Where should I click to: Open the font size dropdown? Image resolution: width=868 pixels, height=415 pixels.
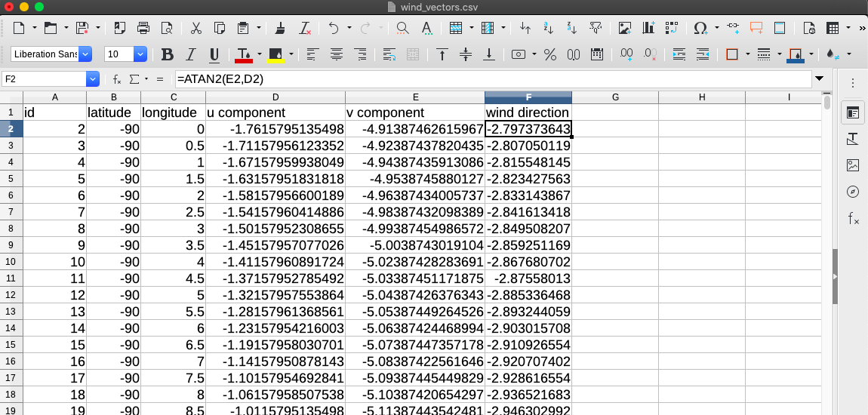click(x=140, y=54)
